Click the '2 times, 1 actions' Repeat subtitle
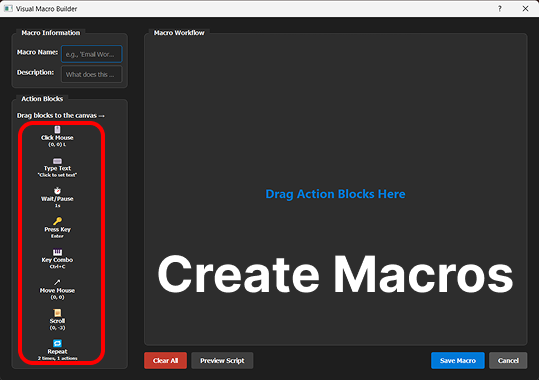 57,358
